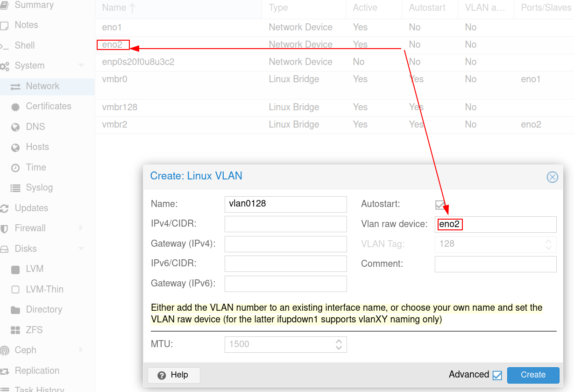Collapse the Disks section arrow
This screenshot has height=392, width=574.
[x=81, y=249]
